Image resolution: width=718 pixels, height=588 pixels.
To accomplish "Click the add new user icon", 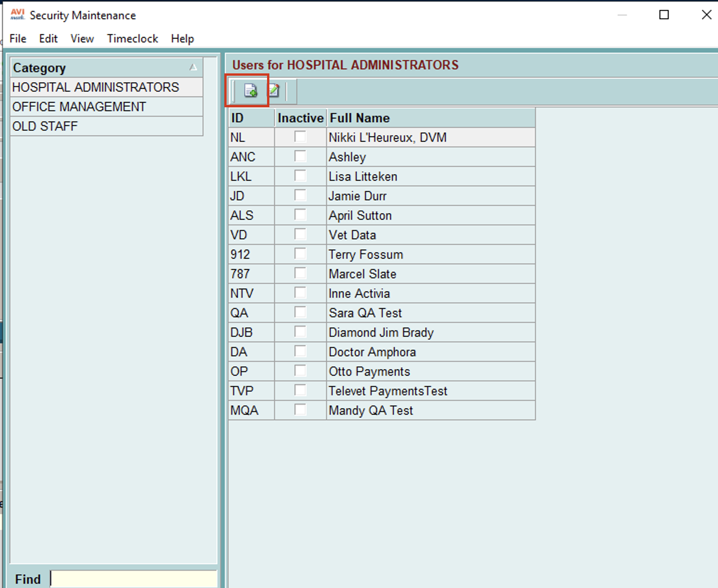I will click(250, 91).
